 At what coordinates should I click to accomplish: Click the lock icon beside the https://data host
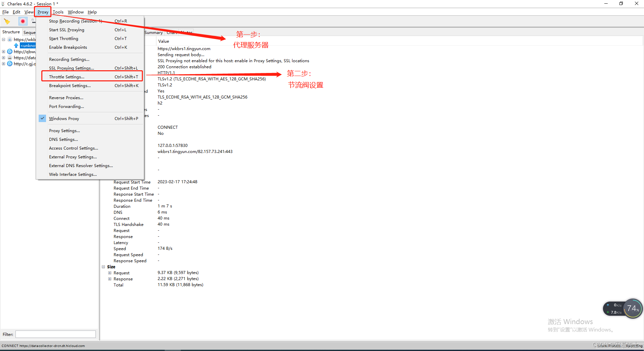coord(9,58)
